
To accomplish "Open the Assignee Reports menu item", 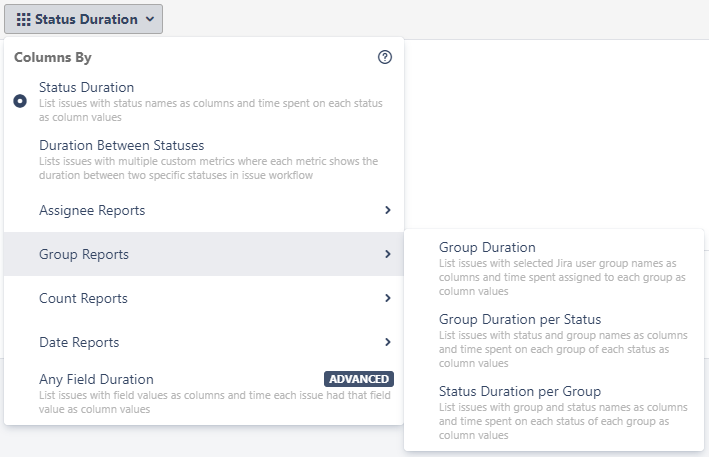I will point(92,211).
